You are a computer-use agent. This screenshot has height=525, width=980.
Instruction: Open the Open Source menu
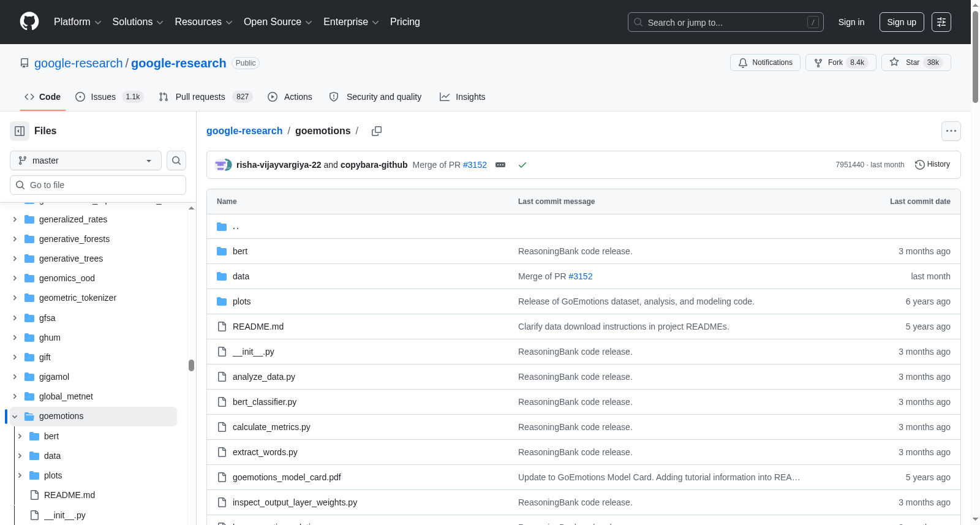point(278,22)
